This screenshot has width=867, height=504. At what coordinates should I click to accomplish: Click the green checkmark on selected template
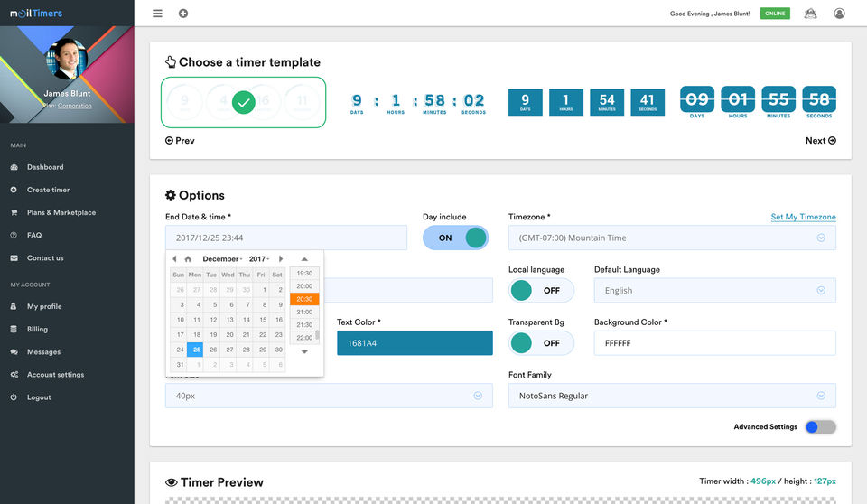click(x=243, y=102)
